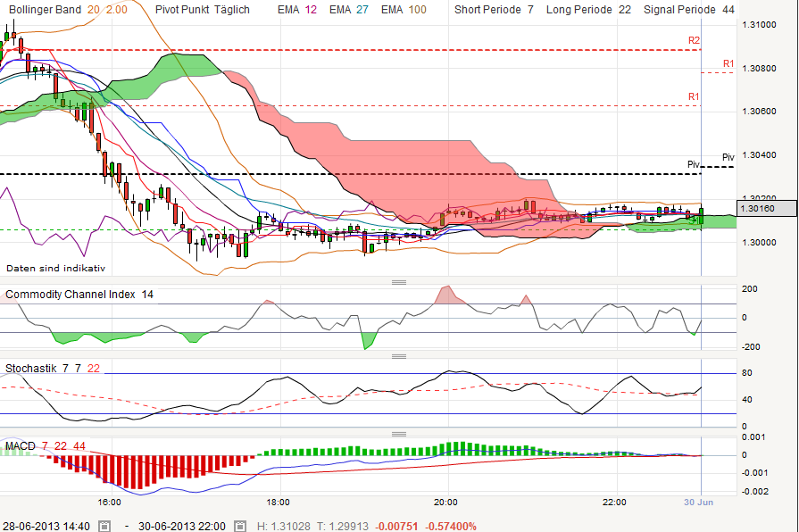799x532 pixels.
Task: Click the Daten sind indikativ notice
Action: coord(55,268)
